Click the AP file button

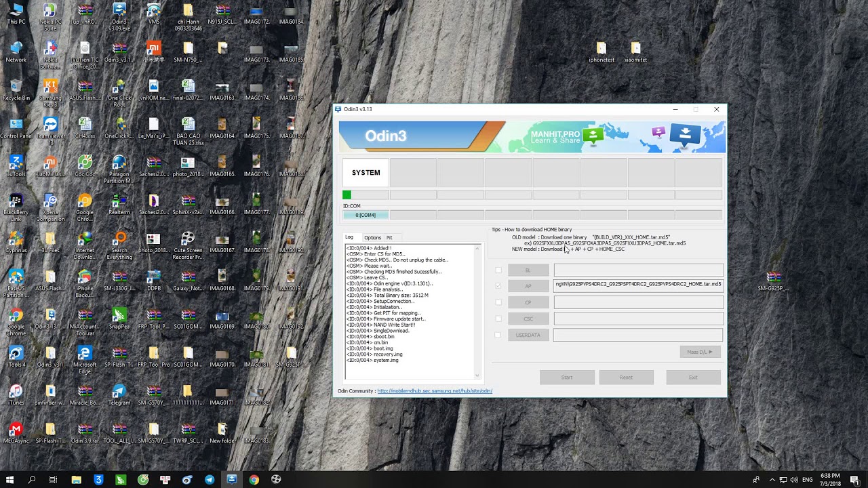(528, 286)
